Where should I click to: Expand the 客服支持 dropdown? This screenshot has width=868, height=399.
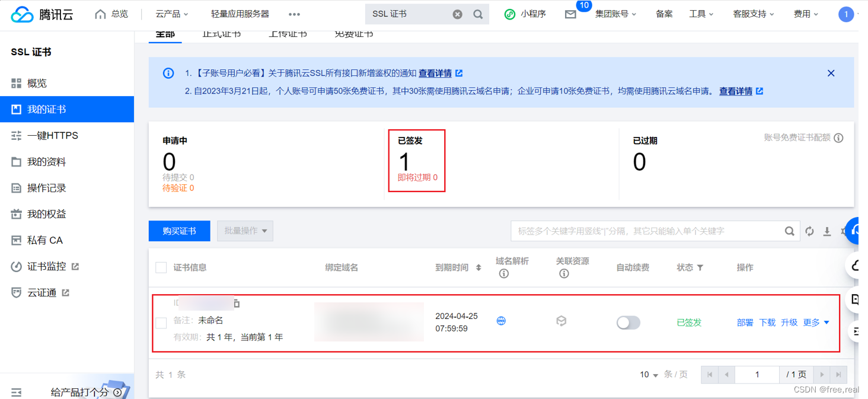click(754, 14)
